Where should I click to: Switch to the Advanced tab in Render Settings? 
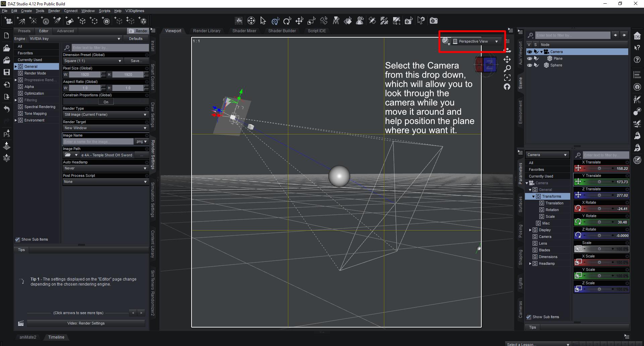pyautogui.click(x=65, y=31)
